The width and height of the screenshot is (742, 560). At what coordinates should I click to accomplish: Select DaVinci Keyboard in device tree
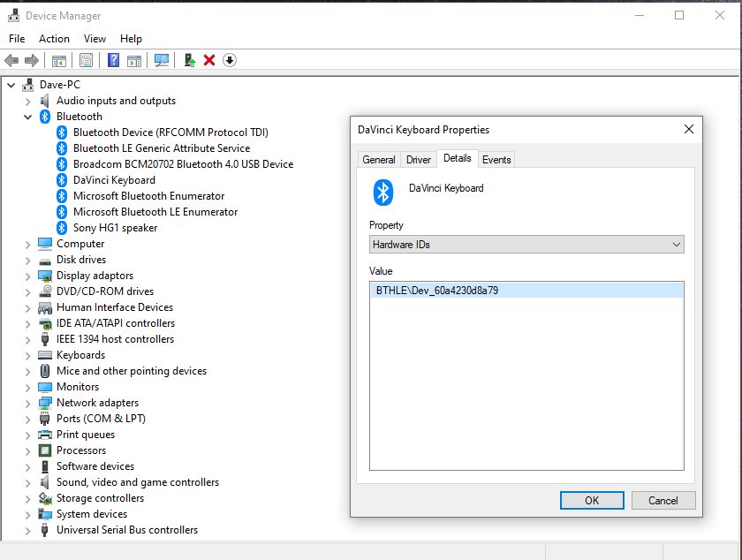tap(114, 180)
